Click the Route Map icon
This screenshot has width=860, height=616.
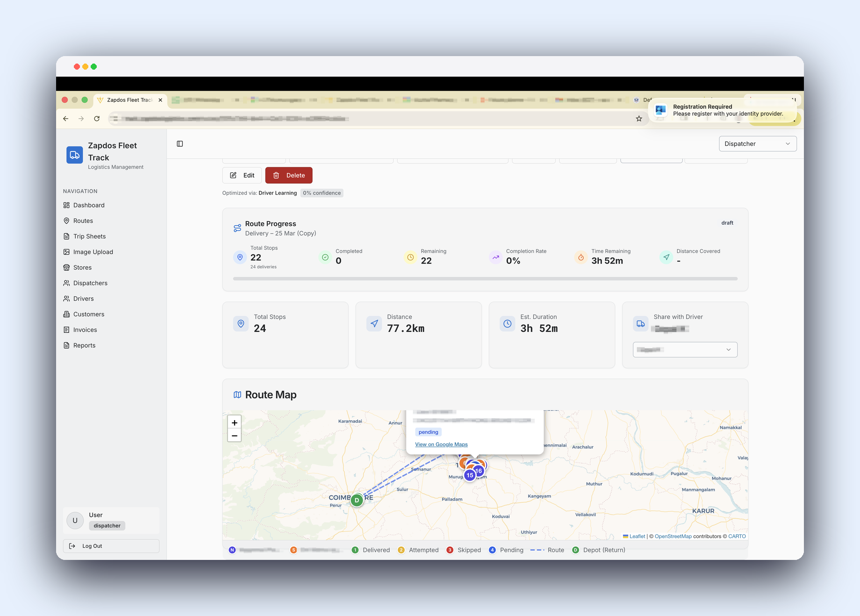pyautogui.click(x=237, y=395)
